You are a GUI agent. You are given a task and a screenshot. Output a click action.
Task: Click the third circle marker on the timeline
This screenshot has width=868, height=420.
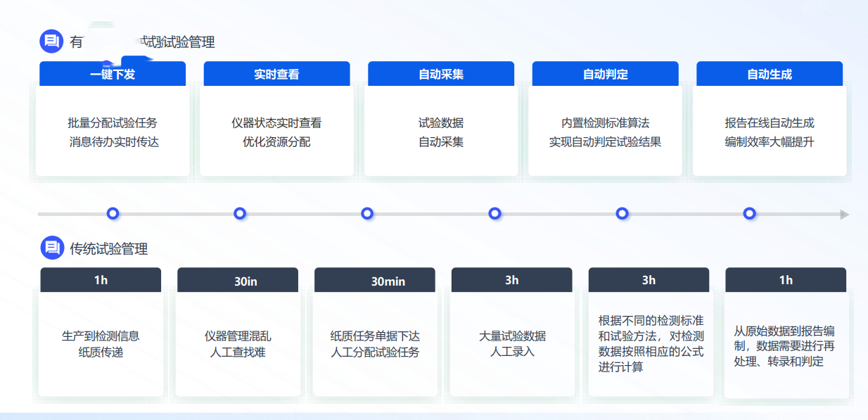click(367, 213)
